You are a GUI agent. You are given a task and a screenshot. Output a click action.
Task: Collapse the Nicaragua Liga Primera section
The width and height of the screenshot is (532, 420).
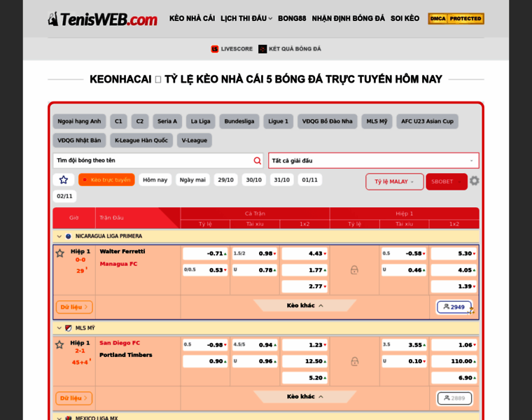(x=59, y=236)
